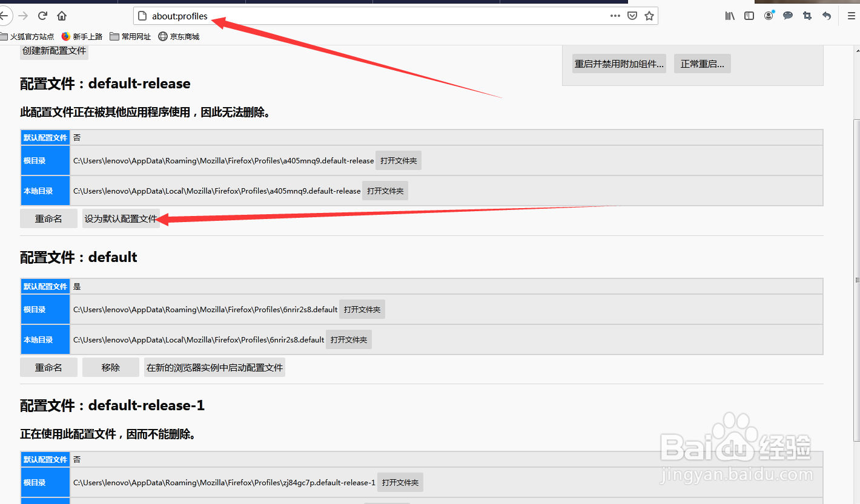Click the 配置文件：default-release heading
The height and width of the screenshot is (504, 860).
coord(105,83)
